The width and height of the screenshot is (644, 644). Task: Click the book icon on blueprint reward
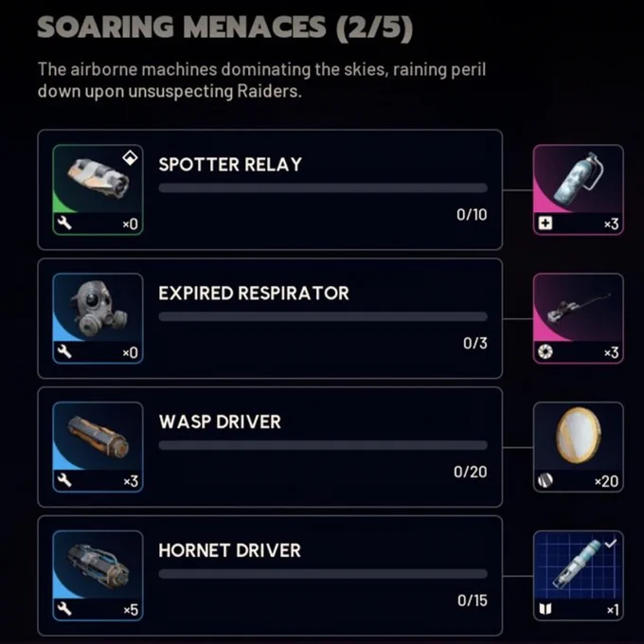pyautogui.click(x=545, y=609)
